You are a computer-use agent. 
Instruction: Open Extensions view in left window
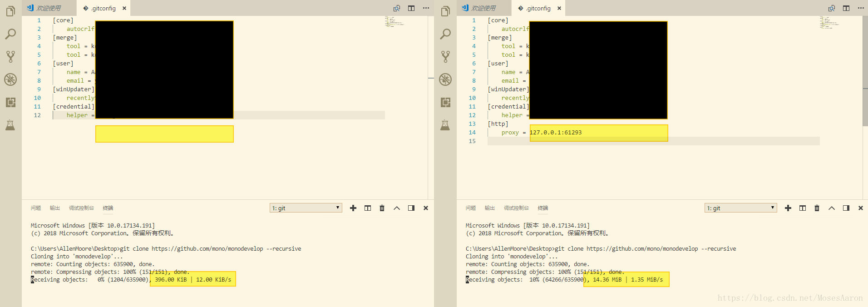[10, 102]
